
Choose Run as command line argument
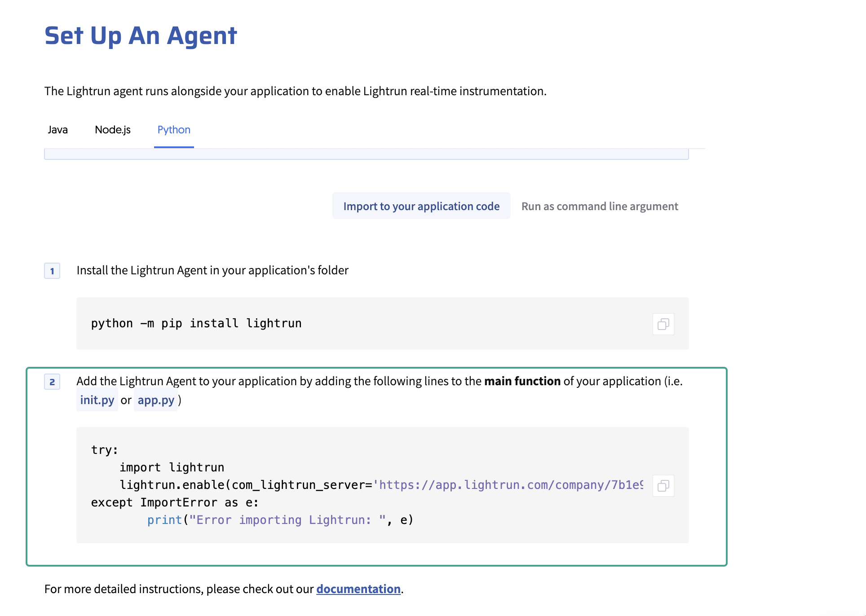pos(599,206)
